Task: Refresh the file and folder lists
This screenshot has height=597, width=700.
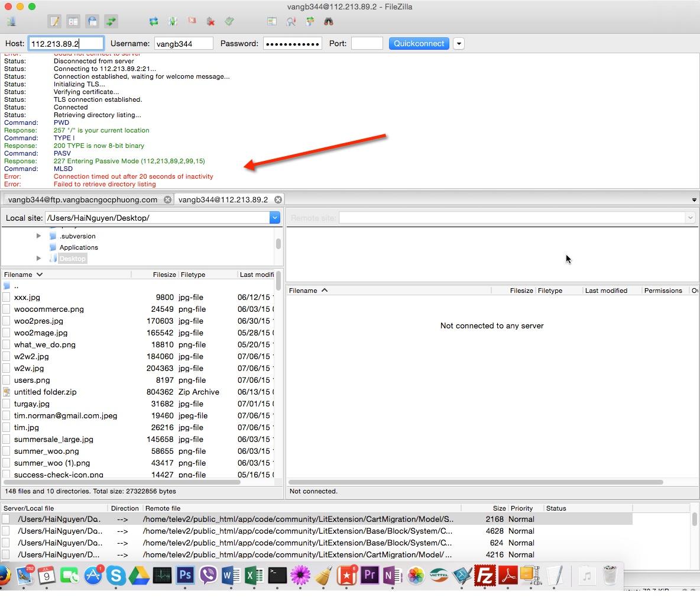Action: click(154, 21)
